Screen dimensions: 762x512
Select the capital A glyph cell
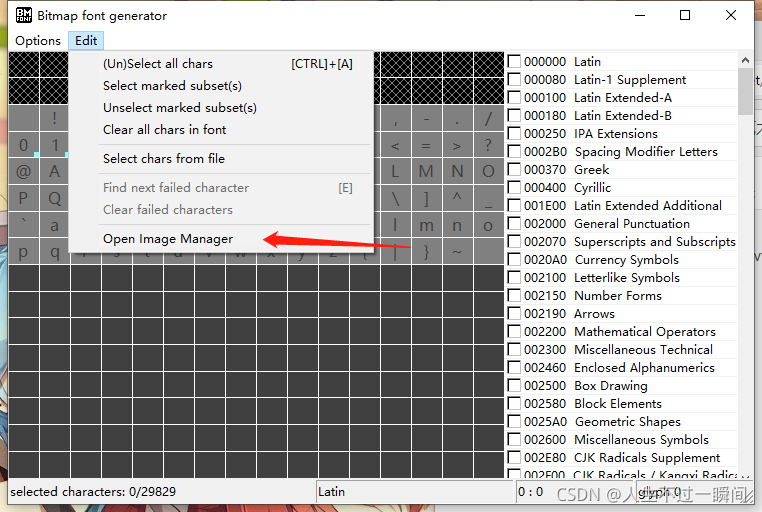(x=54, y=171)
